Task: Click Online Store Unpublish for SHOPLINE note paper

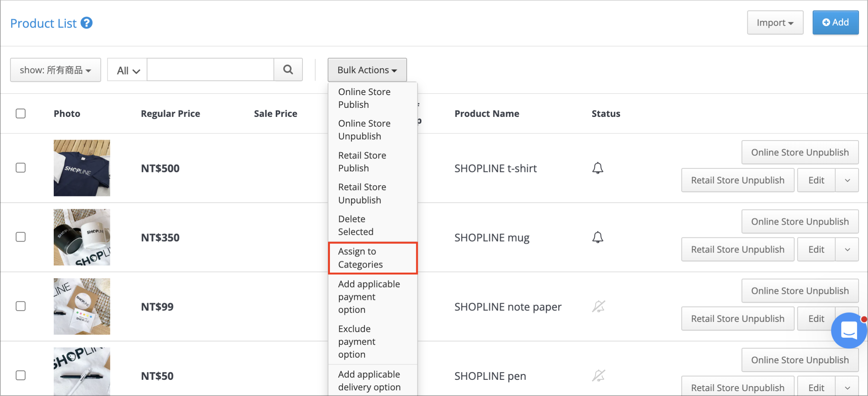Action: (800, 290)
